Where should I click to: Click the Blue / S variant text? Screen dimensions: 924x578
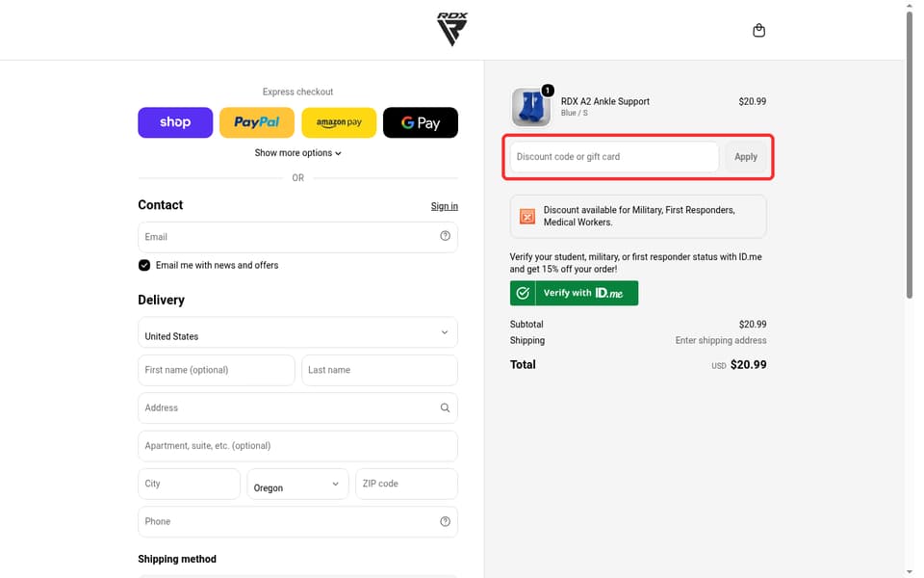[574, 113]
